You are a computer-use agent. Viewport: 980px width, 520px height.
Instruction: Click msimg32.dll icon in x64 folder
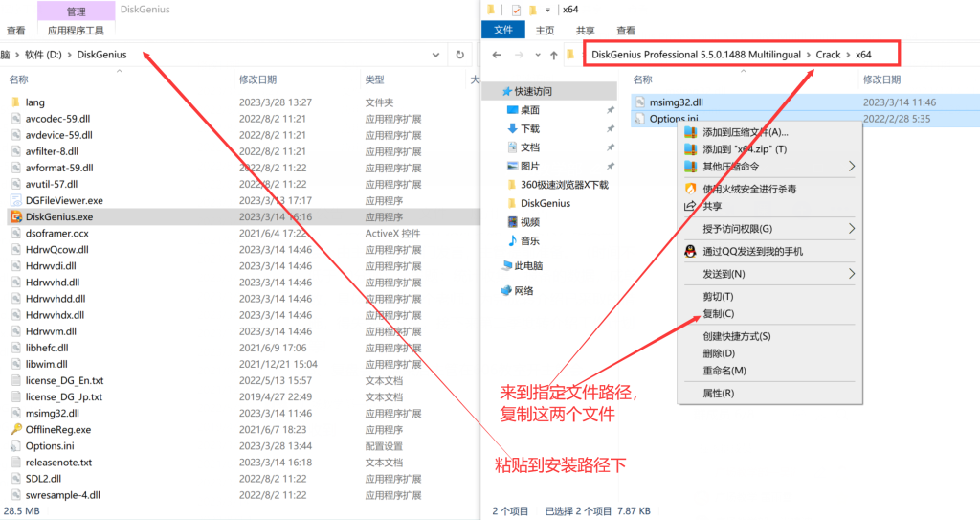(x=640, y=102)
